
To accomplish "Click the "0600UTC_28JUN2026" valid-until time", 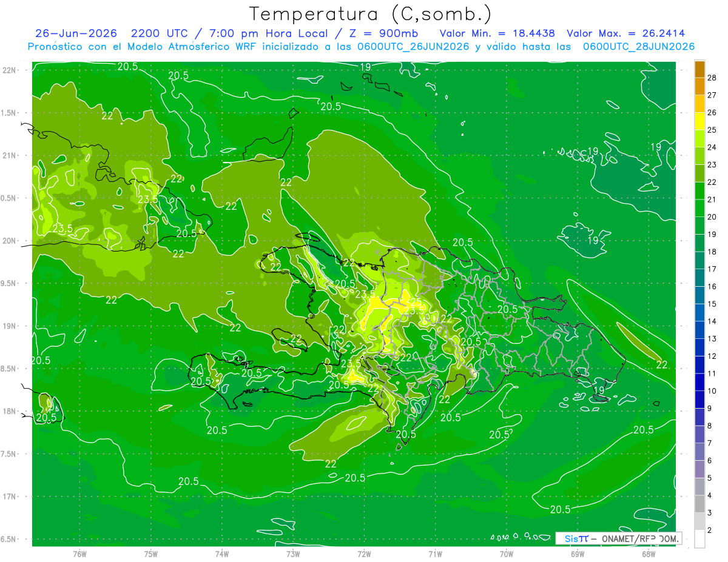I will (x=639, y=47).
